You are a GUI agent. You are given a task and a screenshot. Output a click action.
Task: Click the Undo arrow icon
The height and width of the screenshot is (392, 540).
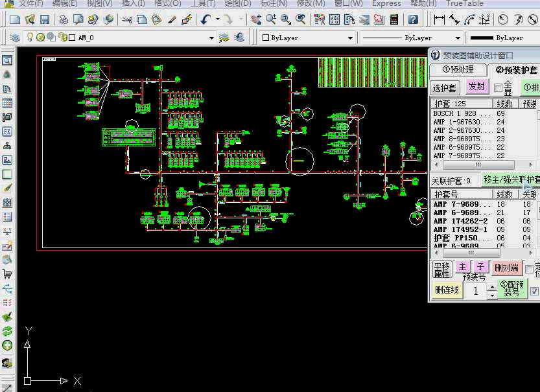(x=205, y=19)
